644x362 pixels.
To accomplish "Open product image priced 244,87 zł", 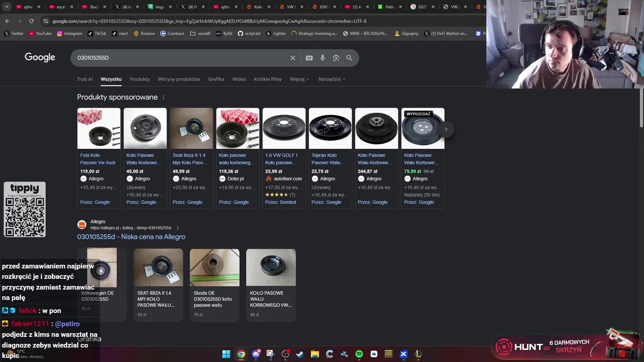I will [x=376, y=128].
